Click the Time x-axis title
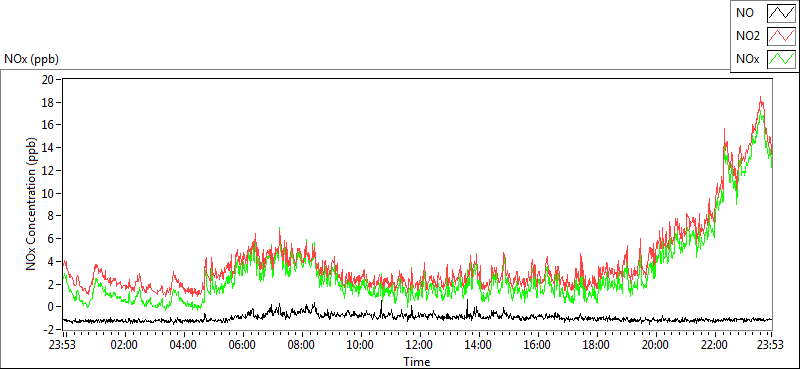The width and height of the screenshot is (800, 369). pos(416,362)
